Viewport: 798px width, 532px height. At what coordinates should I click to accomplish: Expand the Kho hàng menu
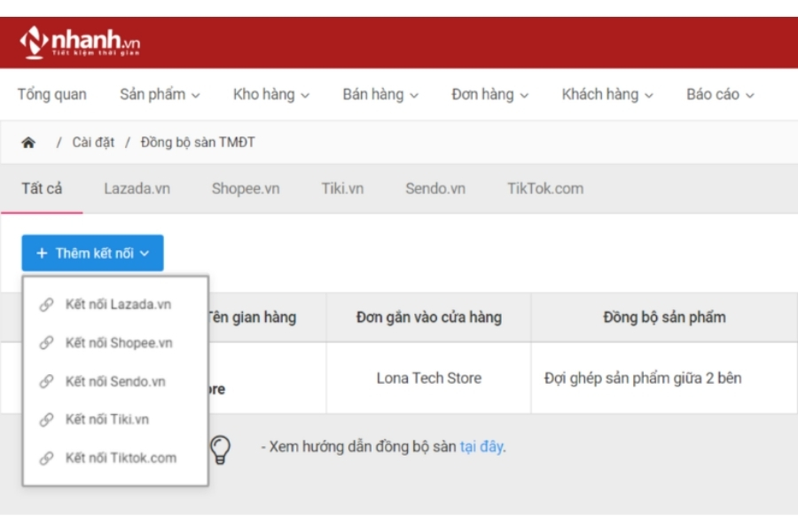tap(271, 95)
